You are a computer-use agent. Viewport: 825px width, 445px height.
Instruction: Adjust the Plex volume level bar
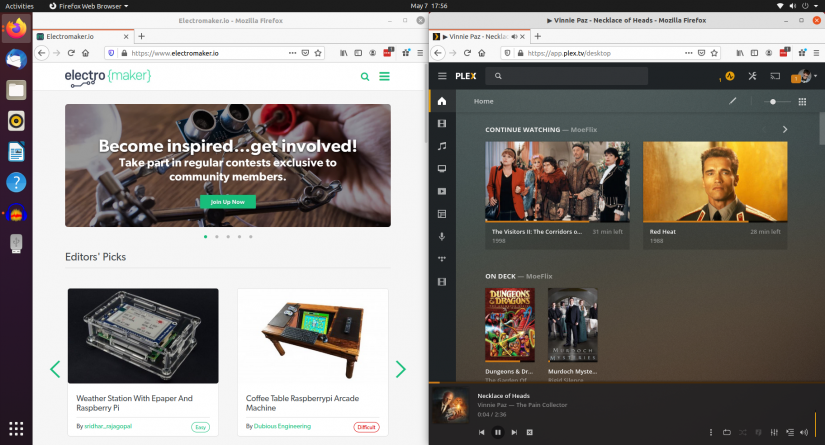coord(816,424)
